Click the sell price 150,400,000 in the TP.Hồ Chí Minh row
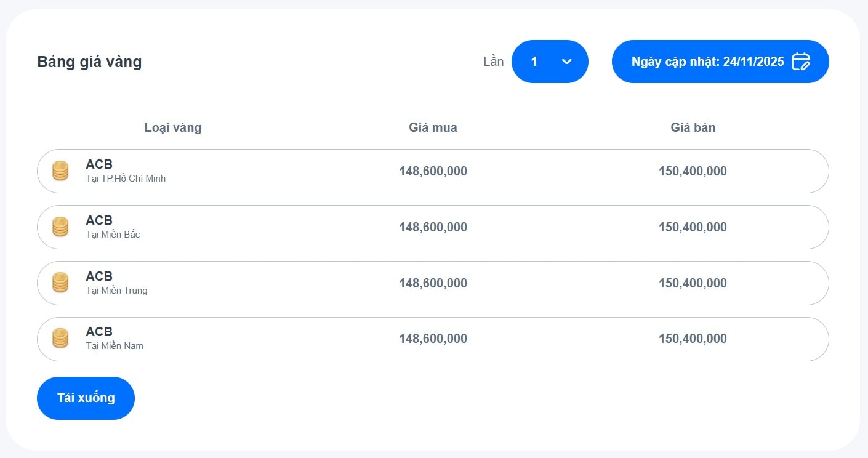The width and height of the screenshot is (868, 458). point(693,171)
